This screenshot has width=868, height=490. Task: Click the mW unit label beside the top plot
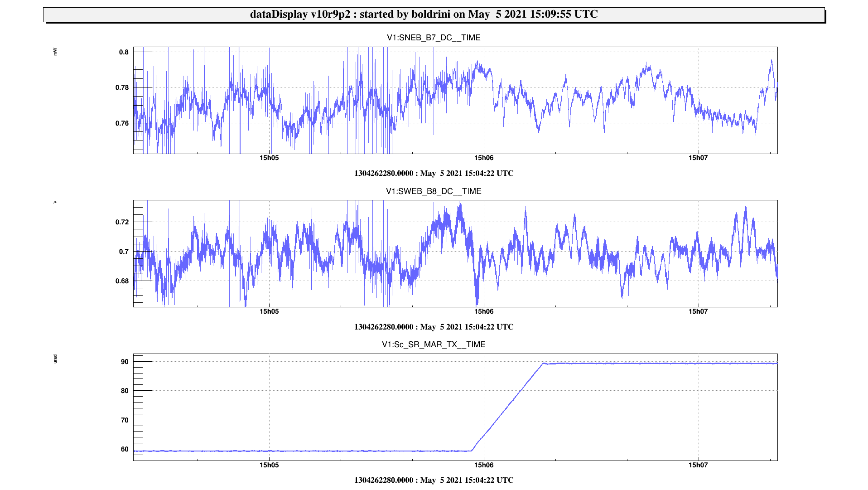[x=55, y=52]
